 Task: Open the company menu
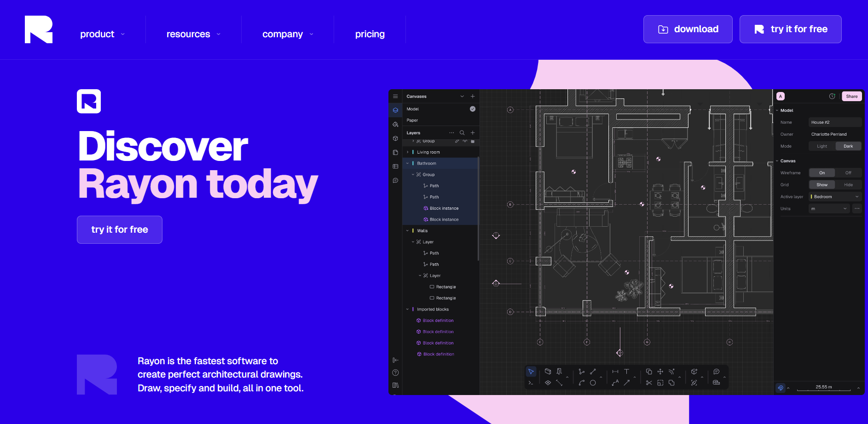[x=288, y=34]
